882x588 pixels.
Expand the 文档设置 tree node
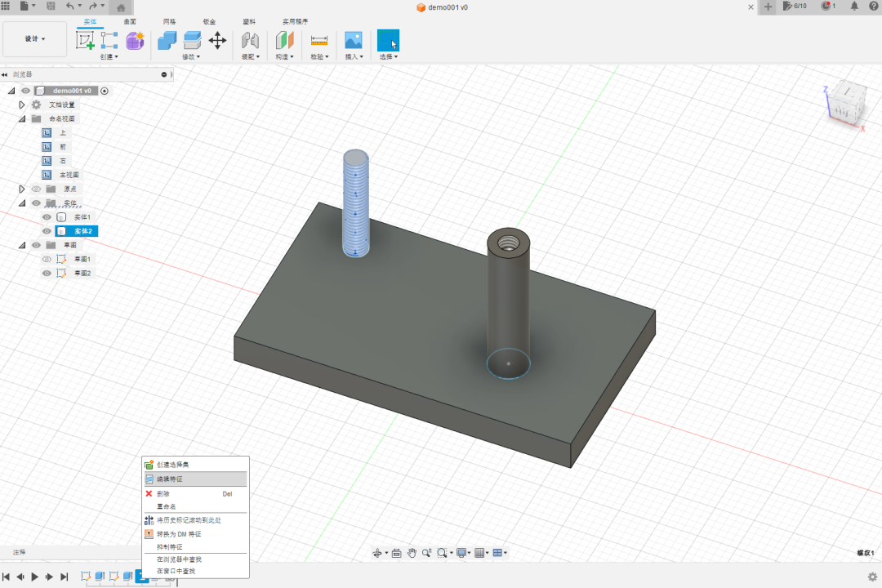point(22,105)
